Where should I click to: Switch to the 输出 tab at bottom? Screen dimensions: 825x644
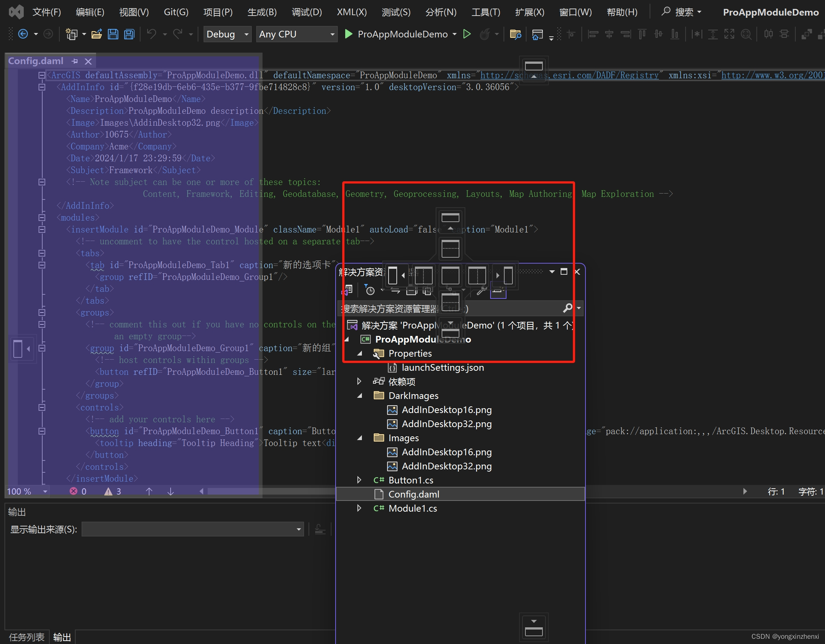pyautogui.click(x=62, y=637)
